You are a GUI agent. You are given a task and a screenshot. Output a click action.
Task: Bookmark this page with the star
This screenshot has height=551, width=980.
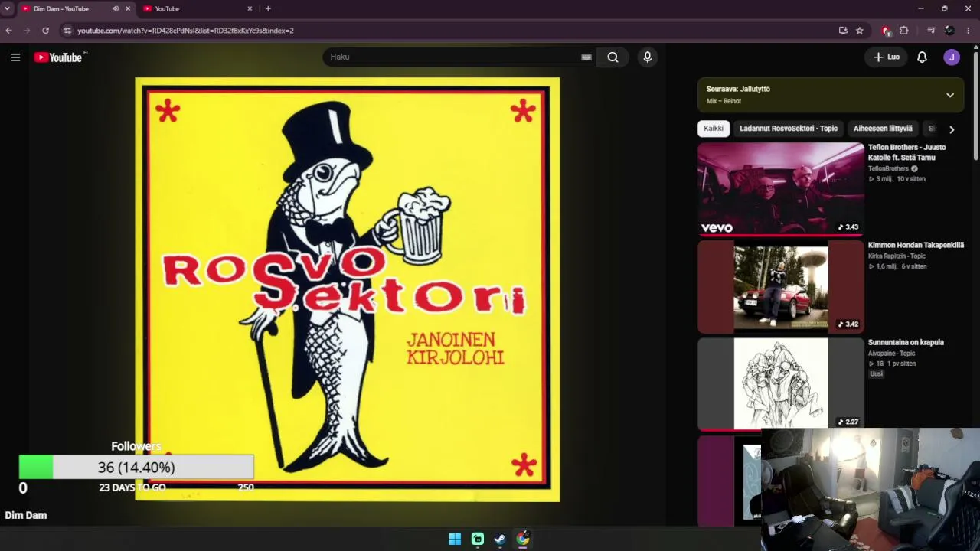pyautogui.click(x=860, y=31)
